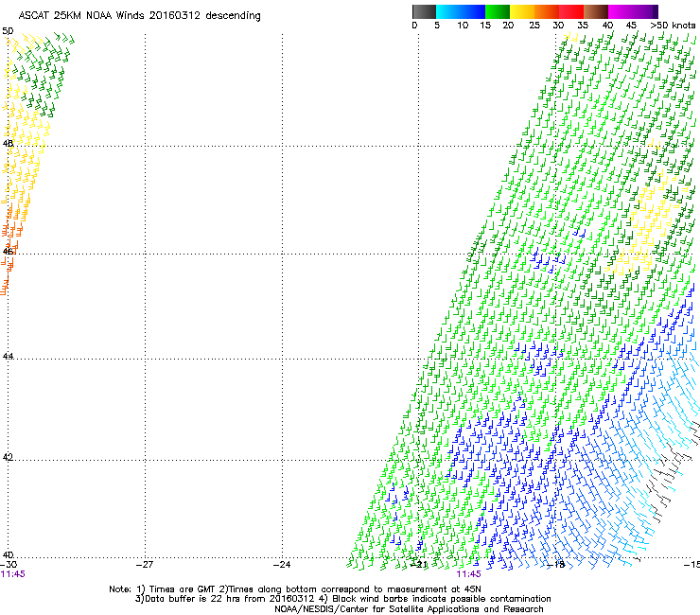Select the orange 25-30 knots legend color
The width and height of the screenshot is (700, 615).
[x=547, y=11]
